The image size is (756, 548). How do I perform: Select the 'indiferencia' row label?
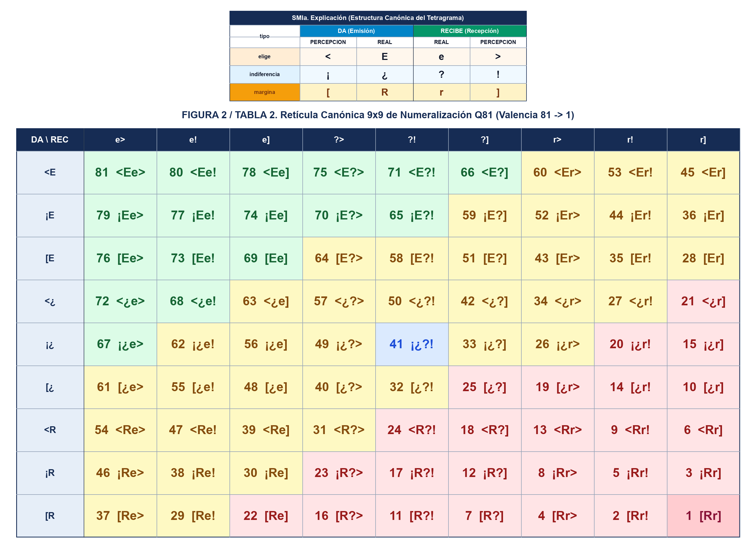(265, 74)
